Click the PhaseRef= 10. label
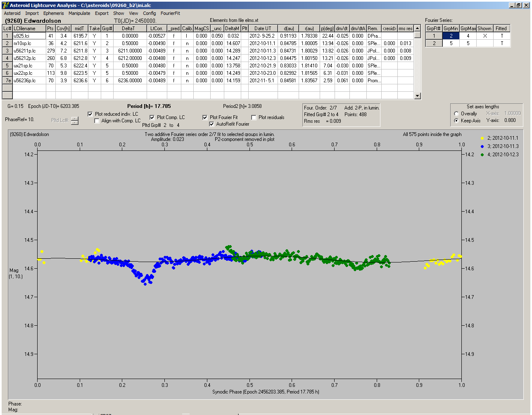Viewport: 532px width, 415px height. click(x=19, y=119)
